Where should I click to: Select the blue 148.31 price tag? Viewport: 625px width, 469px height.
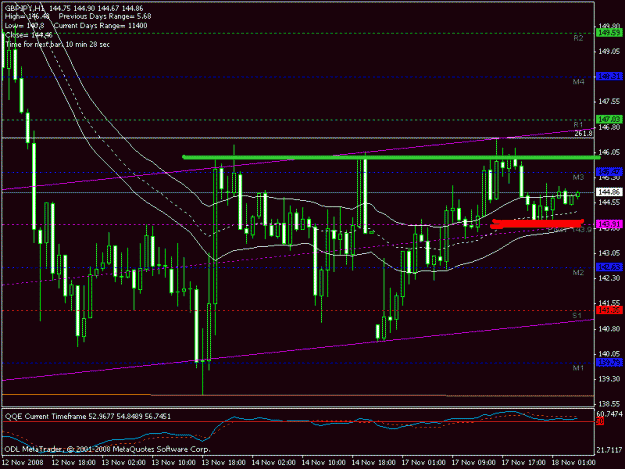tap(609, 76)
